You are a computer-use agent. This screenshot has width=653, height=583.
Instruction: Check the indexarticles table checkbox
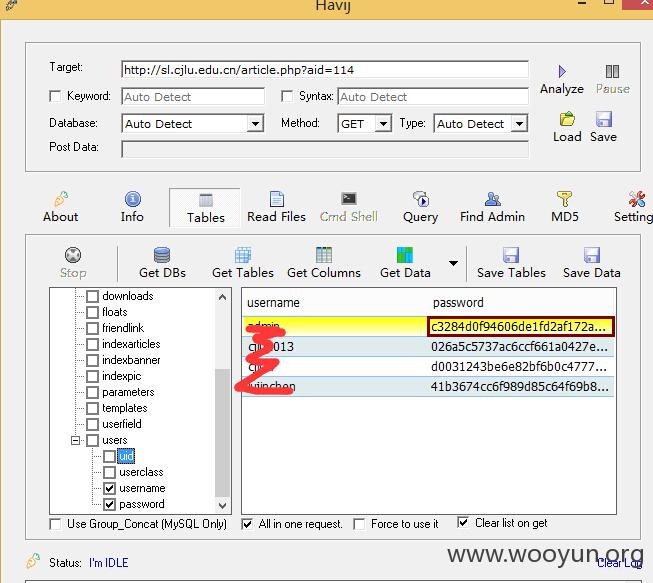pyautogui.click(x=92, y=344)
